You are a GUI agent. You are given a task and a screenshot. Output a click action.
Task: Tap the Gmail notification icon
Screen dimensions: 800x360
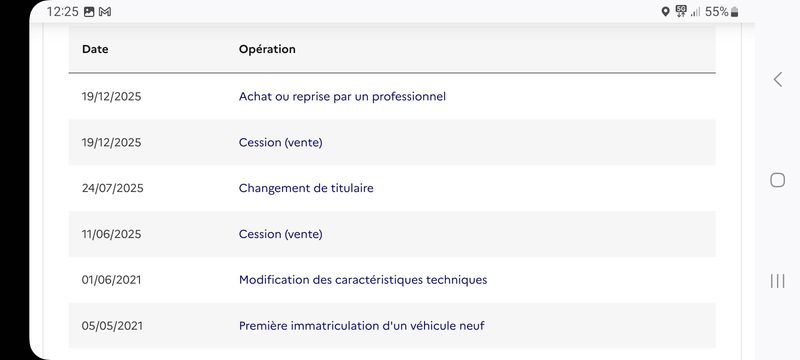(x=105, y=12)
